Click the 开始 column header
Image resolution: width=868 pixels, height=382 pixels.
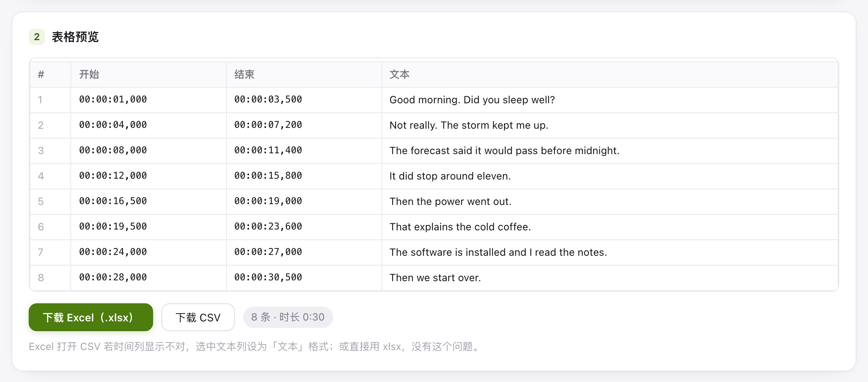(x=149, y=75)
